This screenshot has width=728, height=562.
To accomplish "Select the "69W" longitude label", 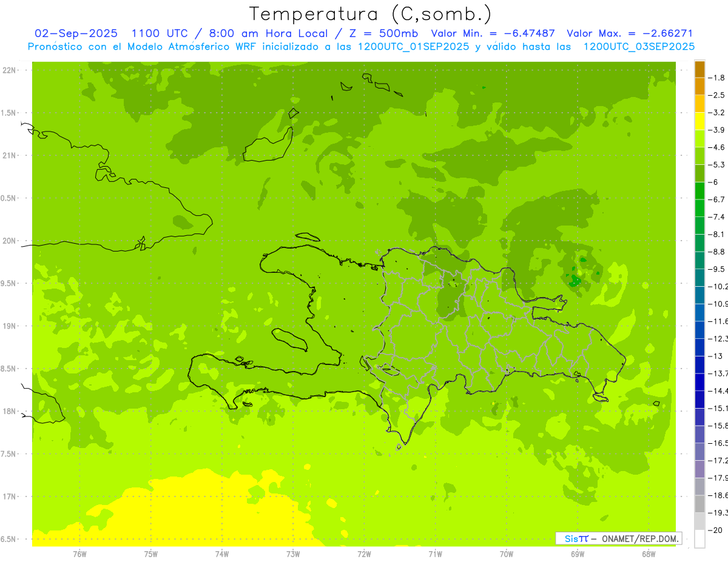I will pos(577,554).
